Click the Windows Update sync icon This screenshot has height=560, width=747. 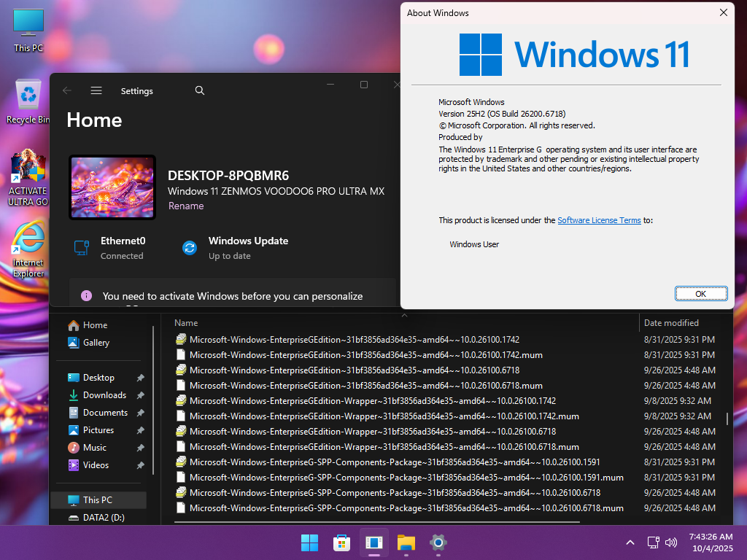point(190,248)
